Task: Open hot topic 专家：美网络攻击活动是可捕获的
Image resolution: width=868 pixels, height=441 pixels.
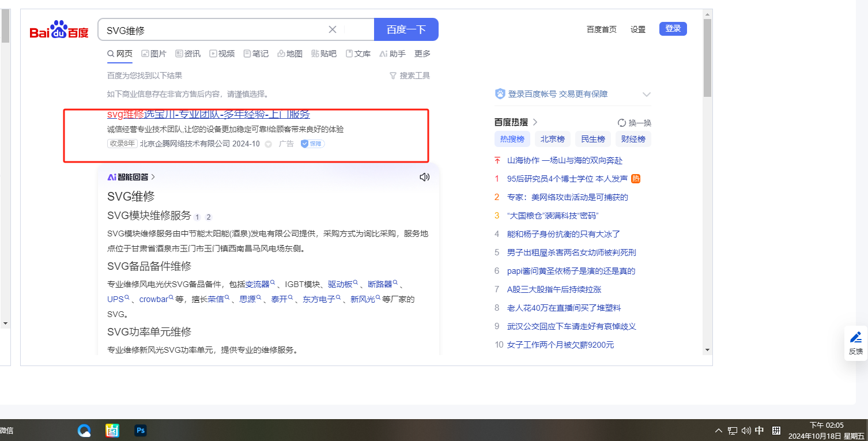Action: coord(567,197)
